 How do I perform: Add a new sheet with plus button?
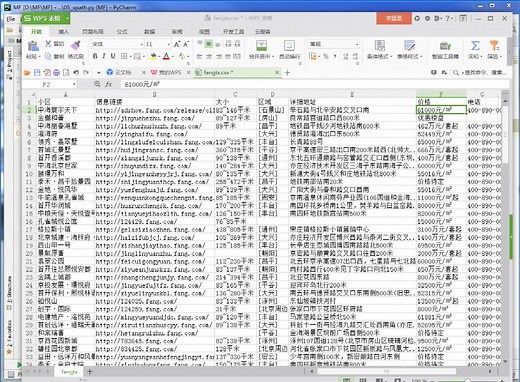tap(89, 371)
